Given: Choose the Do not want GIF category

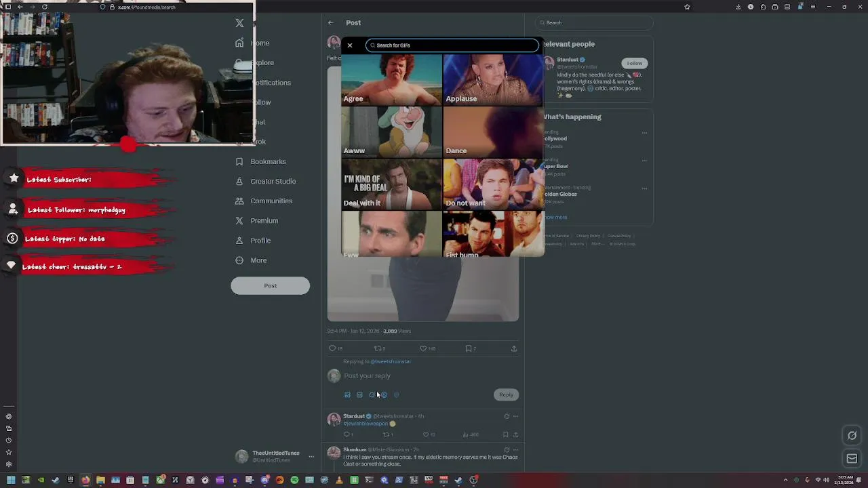Looking at the screenshot, I should coord(493,184).
